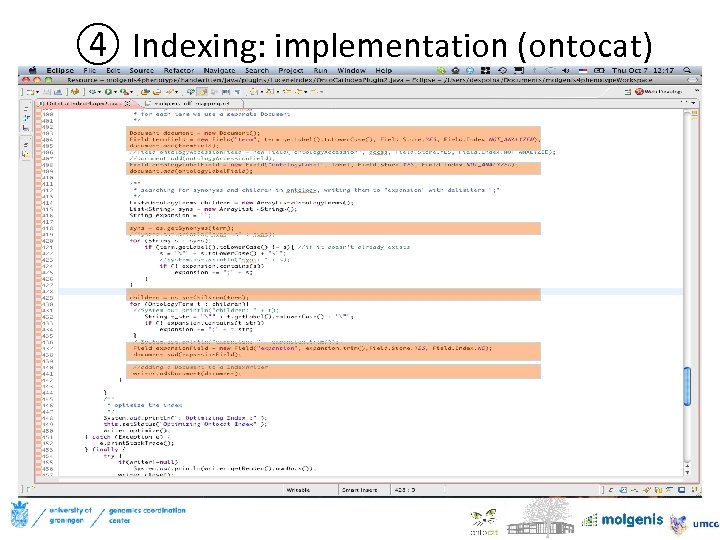The width and height of the screenshot is (720, 540).
Task: Toggle the Mark Occurrences button
Action: point(202,92)
